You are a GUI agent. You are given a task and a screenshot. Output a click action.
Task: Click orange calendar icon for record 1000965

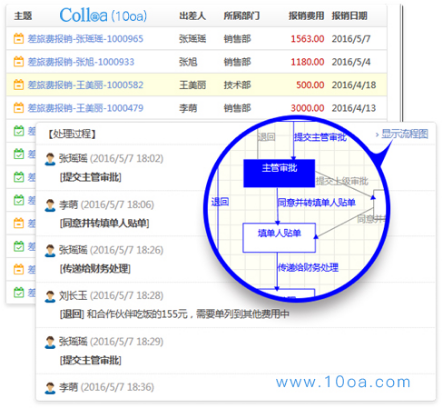(19, 39)
